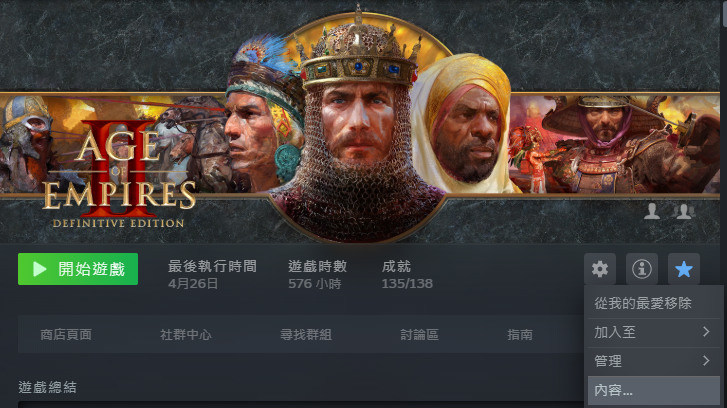This screenshot has width=727, height=408.
Task: Select the 尋找群組 tab
Action: 306,335
